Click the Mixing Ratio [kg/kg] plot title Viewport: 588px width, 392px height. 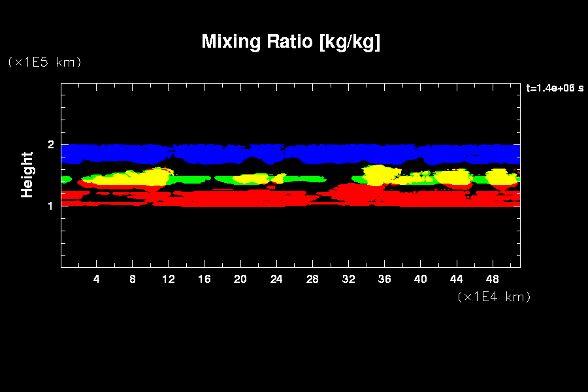tap(291, 42)
